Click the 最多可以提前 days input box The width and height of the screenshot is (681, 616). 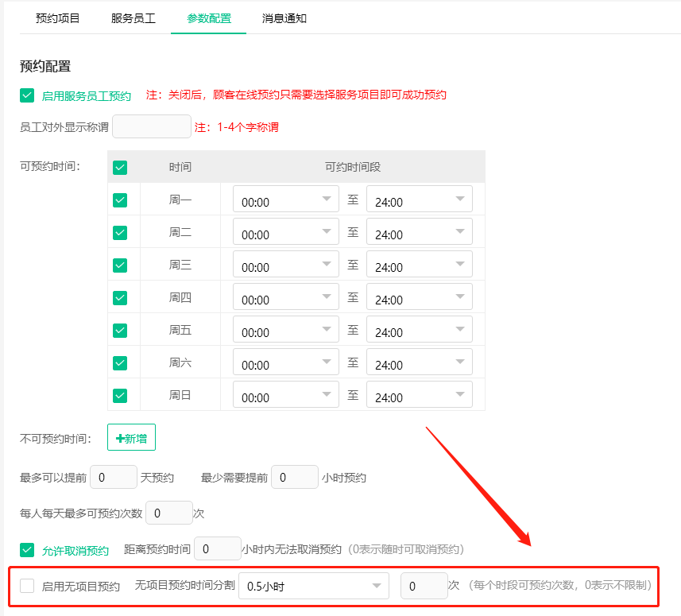113,477
